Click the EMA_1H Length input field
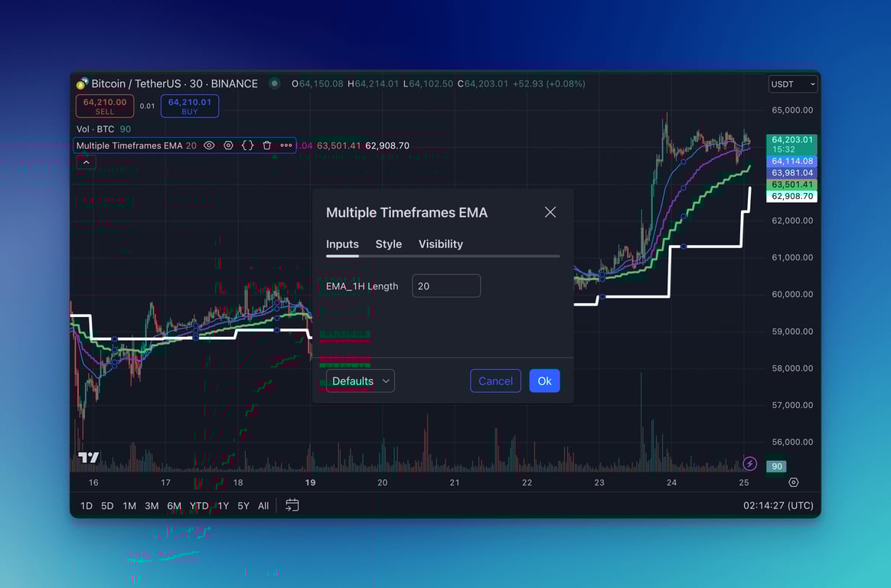 pos(446,286)
